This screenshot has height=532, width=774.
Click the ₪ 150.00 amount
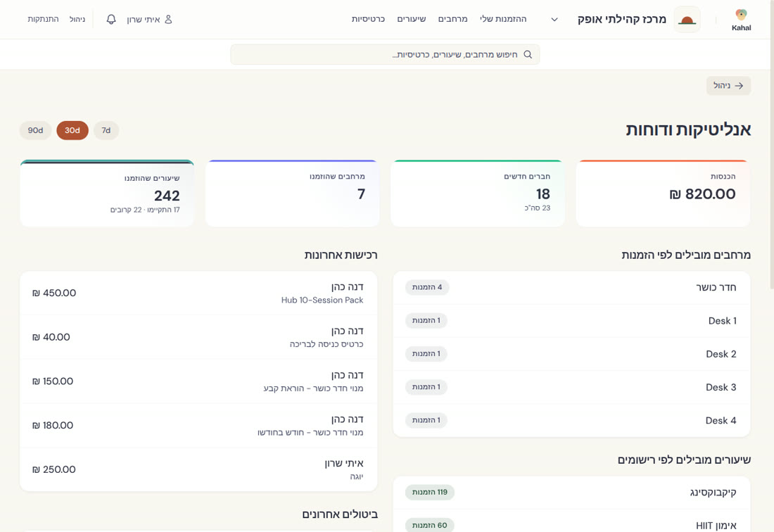click(53, 381)
